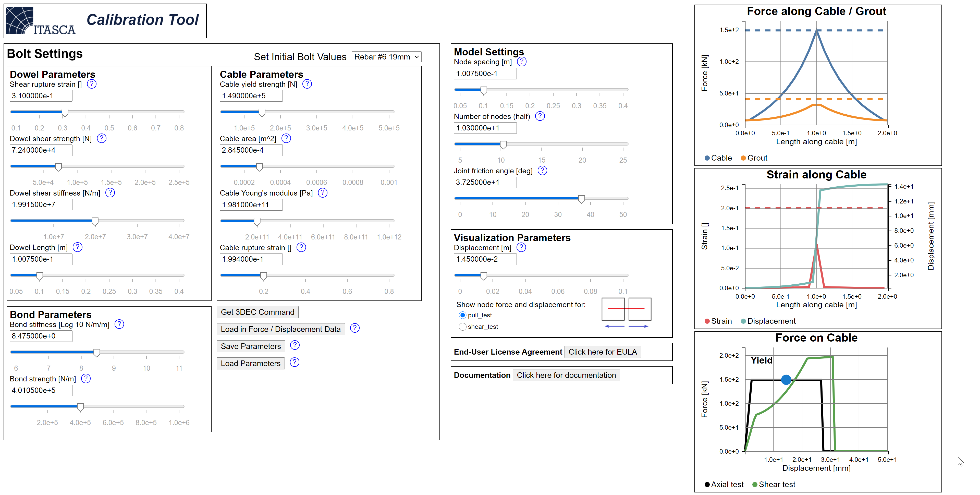Click the Cable area input field
980x495 pixels.
[251, 150]
